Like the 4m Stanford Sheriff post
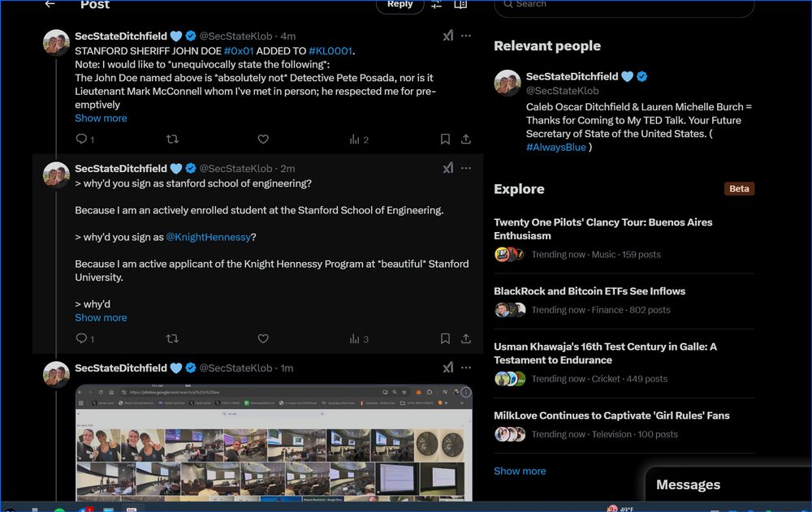This screenshot has height=512, width=812. 263,139
